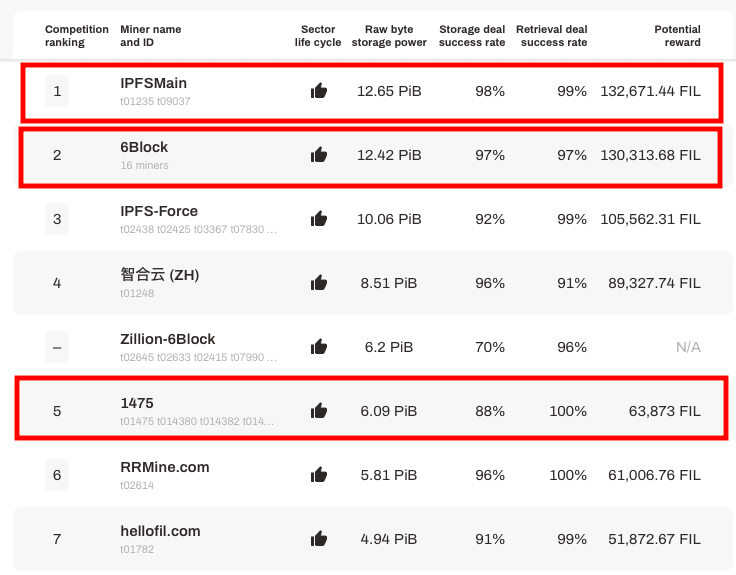
Task: Click the 61,006.76 FIL reward
Action: 654,475
